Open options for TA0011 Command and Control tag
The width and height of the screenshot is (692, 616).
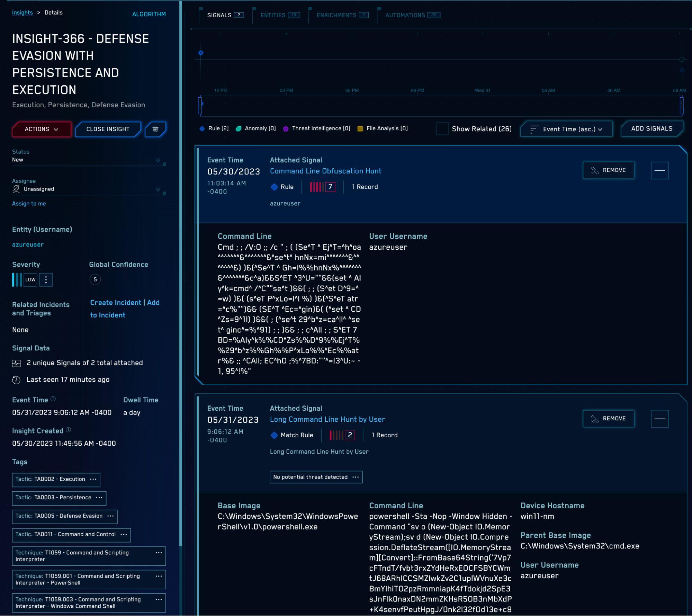point(124,534)
